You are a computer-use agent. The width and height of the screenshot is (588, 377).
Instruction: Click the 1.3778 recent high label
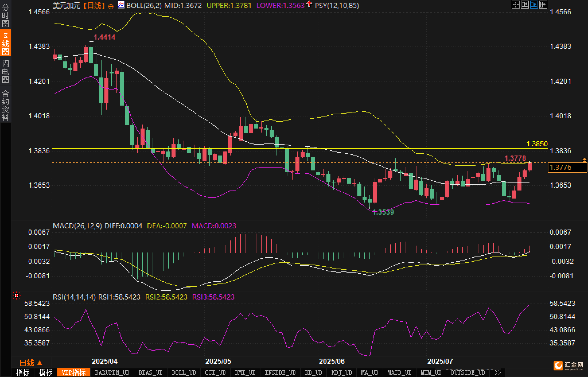pos(515,158)
